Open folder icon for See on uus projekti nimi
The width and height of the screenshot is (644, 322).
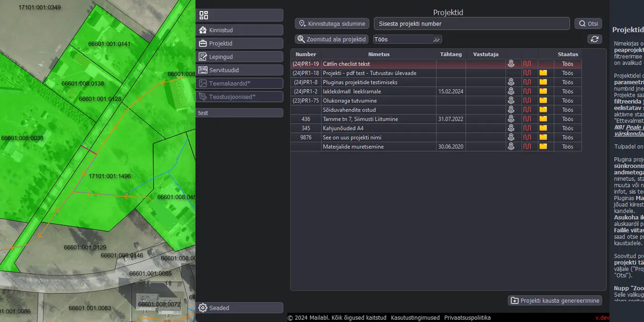tap(544, 137)
